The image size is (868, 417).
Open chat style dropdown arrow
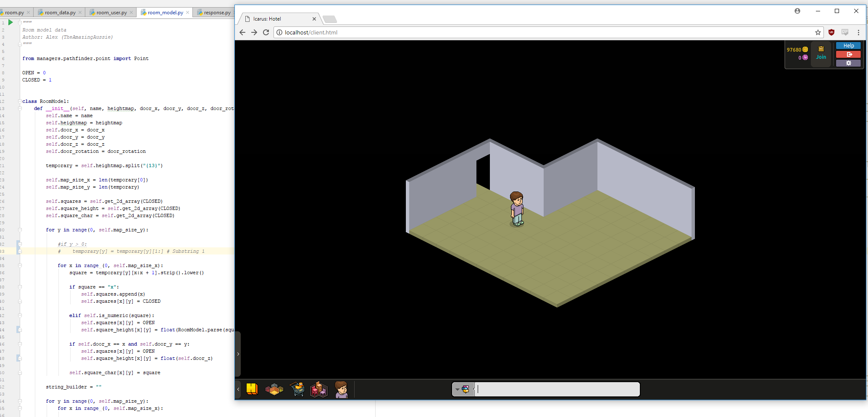point(458,389)
